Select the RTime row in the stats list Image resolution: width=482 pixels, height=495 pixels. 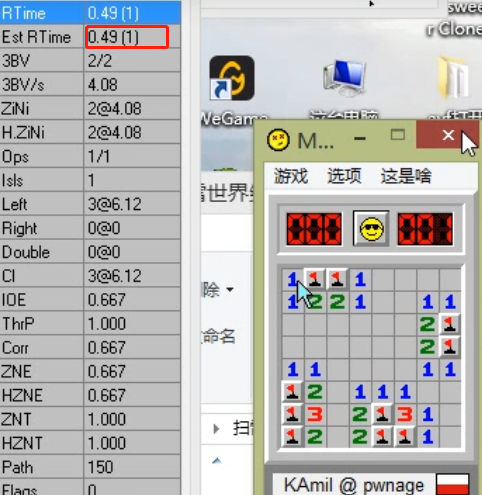click(x=91, y=13)
